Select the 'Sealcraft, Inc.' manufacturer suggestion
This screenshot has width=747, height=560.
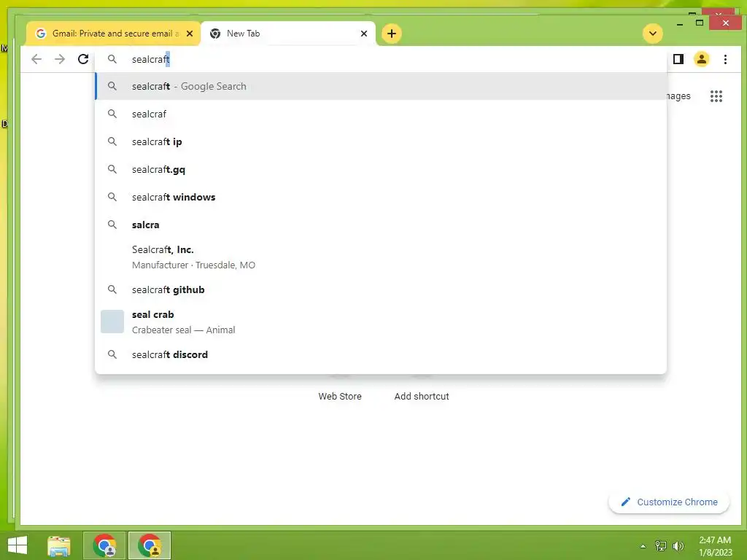(381, 257)
